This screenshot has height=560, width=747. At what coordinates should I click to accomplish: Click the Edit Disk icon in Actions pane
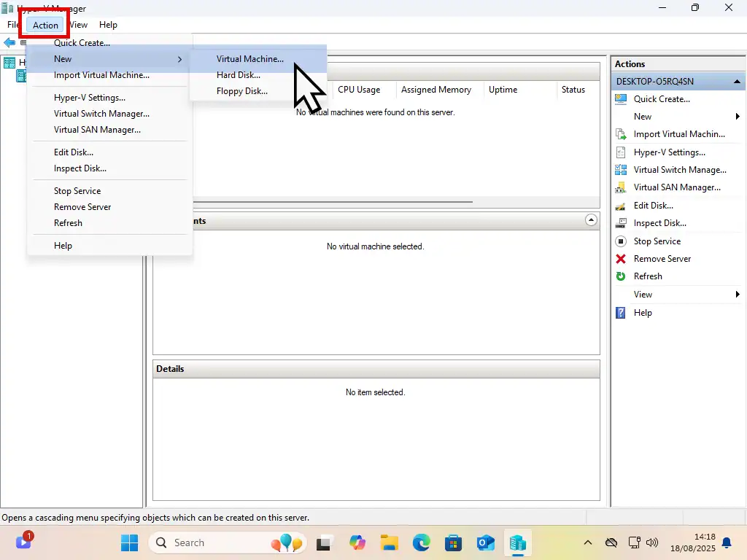(621, 206)
